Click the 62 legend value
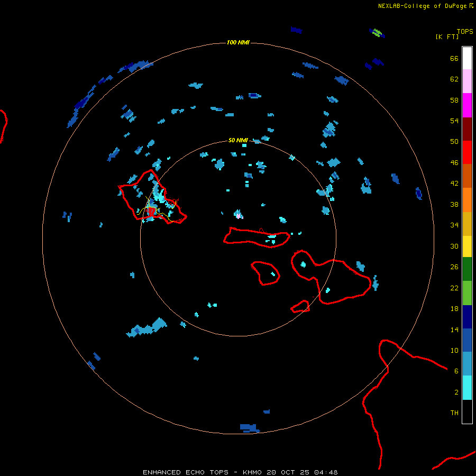476x476 pixels. (x=454, y=79)
